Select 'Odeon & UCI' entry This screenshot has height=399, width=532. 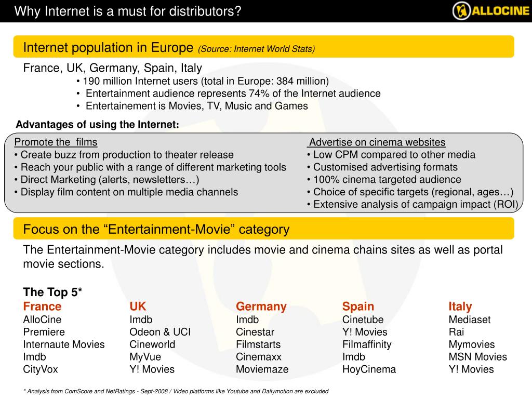160,332
